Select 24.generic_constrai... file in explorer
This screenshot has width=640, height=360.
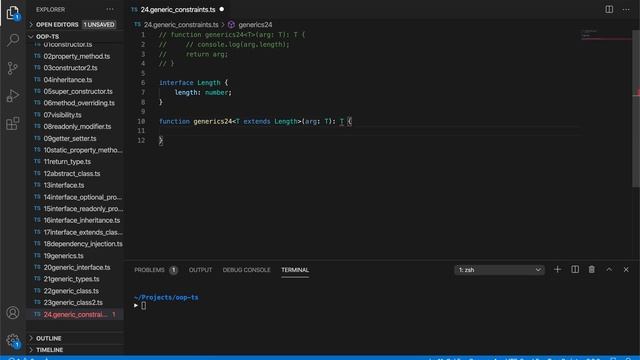(75, 314)
